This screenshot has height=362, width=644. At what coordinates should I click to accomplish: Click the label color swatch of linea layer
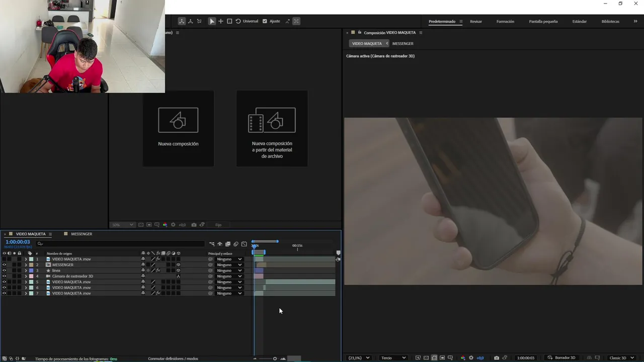point(31,270)
